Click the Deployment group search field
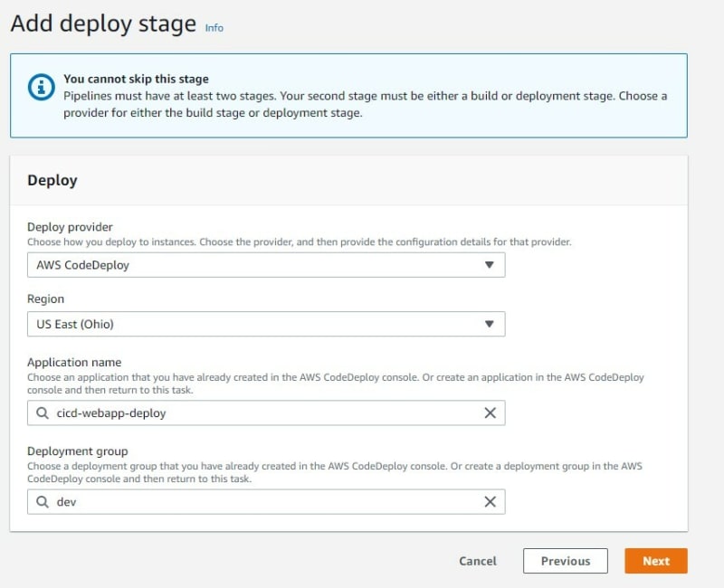The width and height of the screenshot is (724, 588). pos(266,502)
